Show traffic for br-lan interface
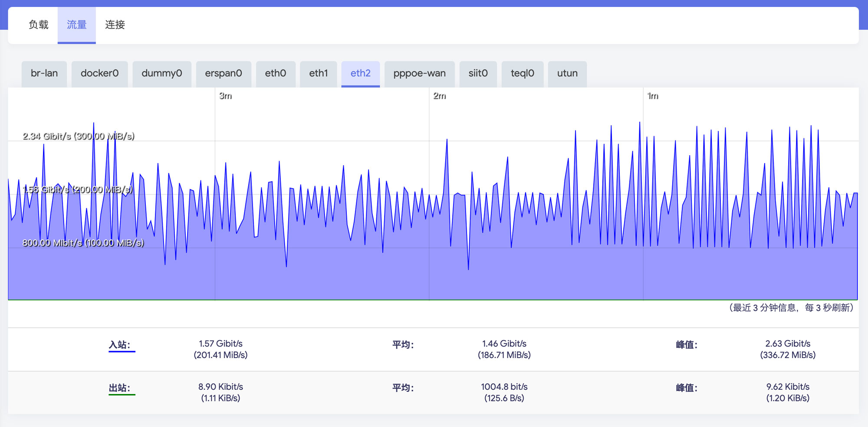 (44, 73)
